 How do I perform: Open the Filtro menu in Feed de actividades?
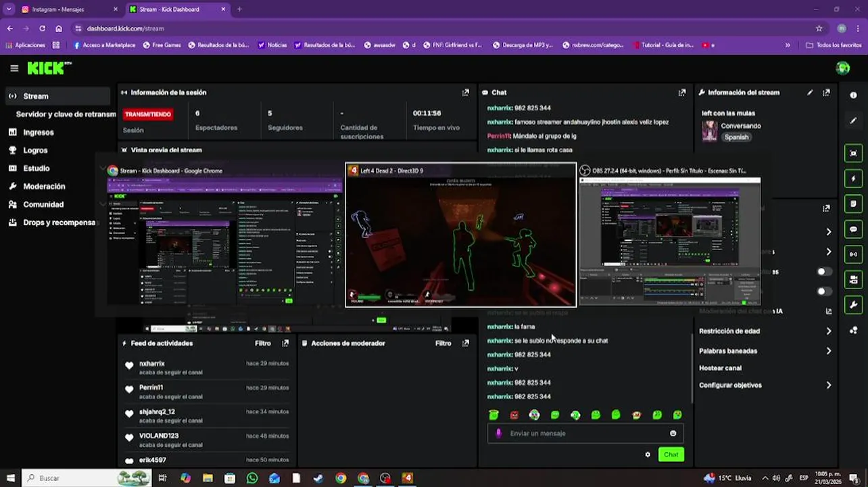click(263, 344)
